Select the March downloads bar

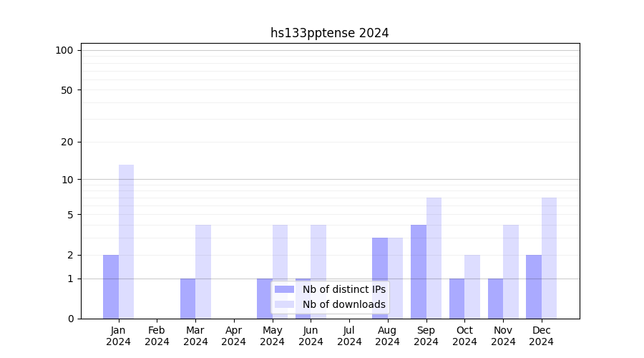pos(203,271)
